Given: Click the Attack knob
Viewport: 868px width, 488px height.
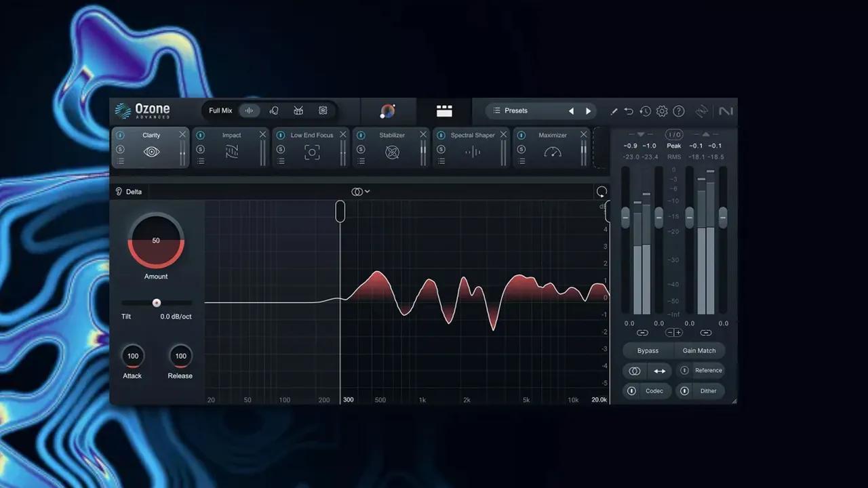Looking at the screenshot, I should pyautogui.click(x=132, y=356).
